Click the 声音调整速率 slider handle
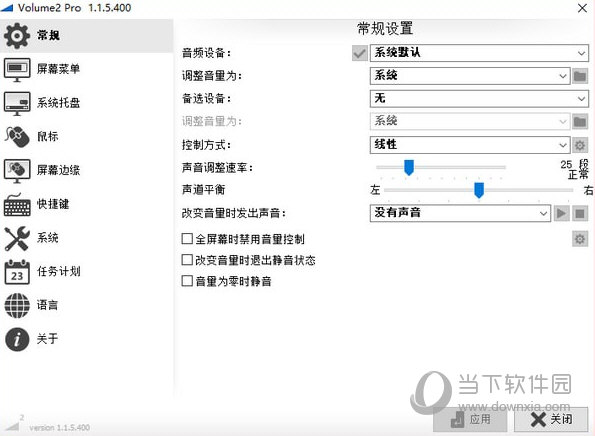Viewport: 595px width, 436px height. pyautogui.click(x=409, y=168)
